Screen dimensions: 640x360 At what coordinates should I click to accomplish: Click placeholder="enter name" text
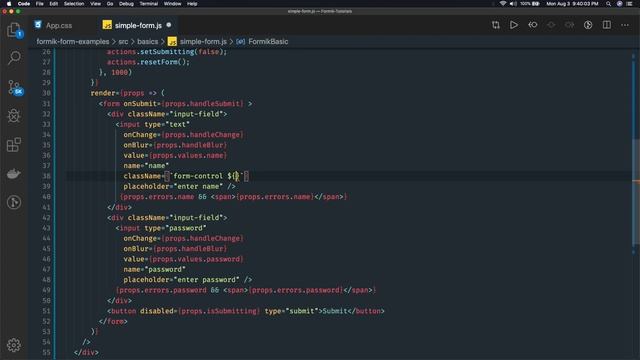[x=173, y=186]
